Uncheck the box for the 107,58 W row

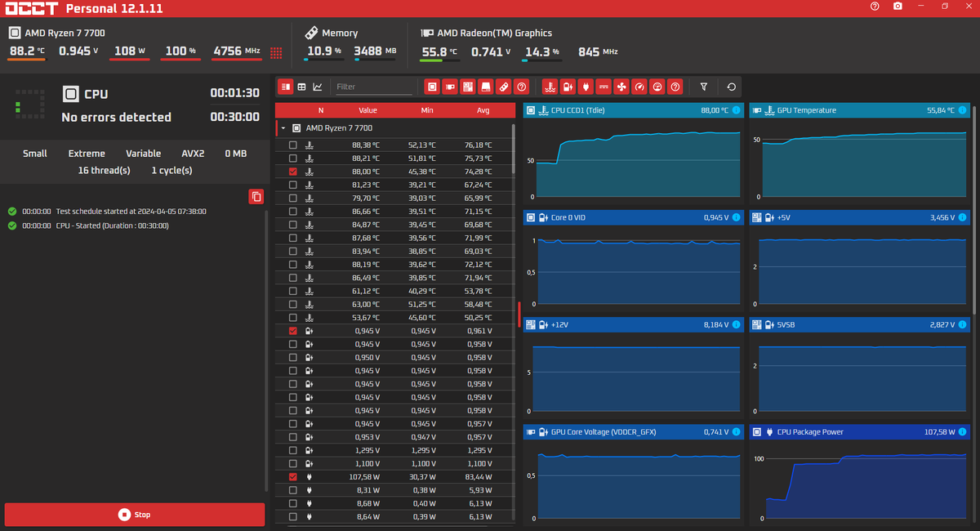pyautogui.click(x=293, y=476)
